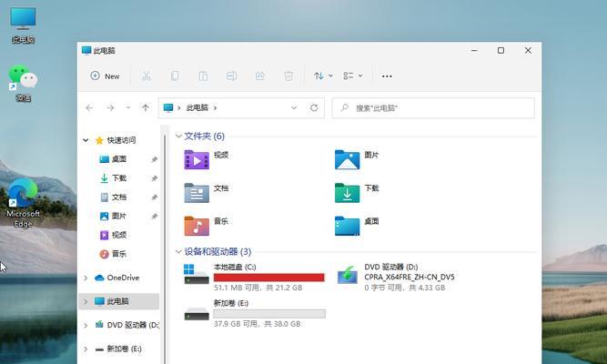Click the red C: drive usage bar
Screen dimensions: 607x364
coord(269,278)
